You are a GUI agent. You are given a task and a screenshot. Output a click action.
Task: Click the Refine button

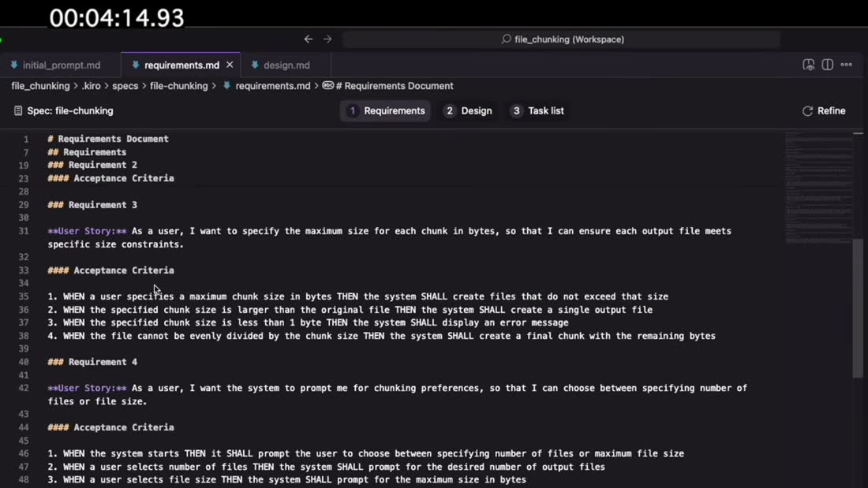(825, 110)
